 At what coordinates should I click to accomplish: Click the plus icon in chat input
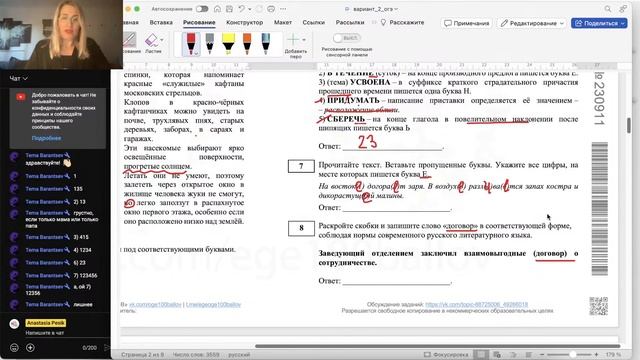coord(30,348)
